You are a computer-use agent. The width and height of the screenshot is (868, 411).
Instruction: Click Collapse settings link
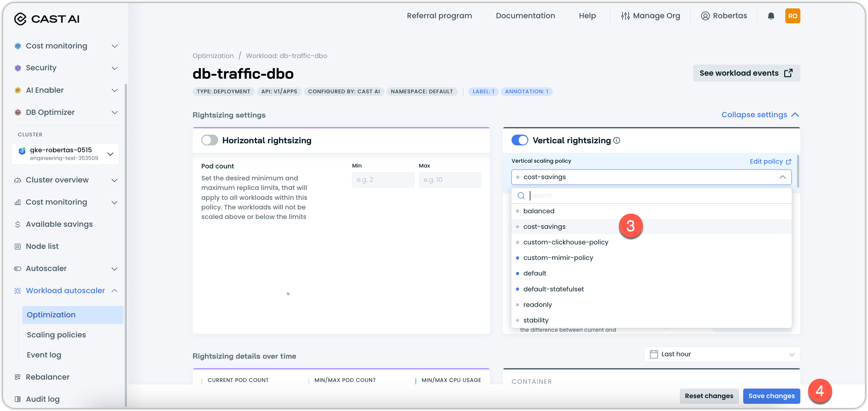click(760, 115)
